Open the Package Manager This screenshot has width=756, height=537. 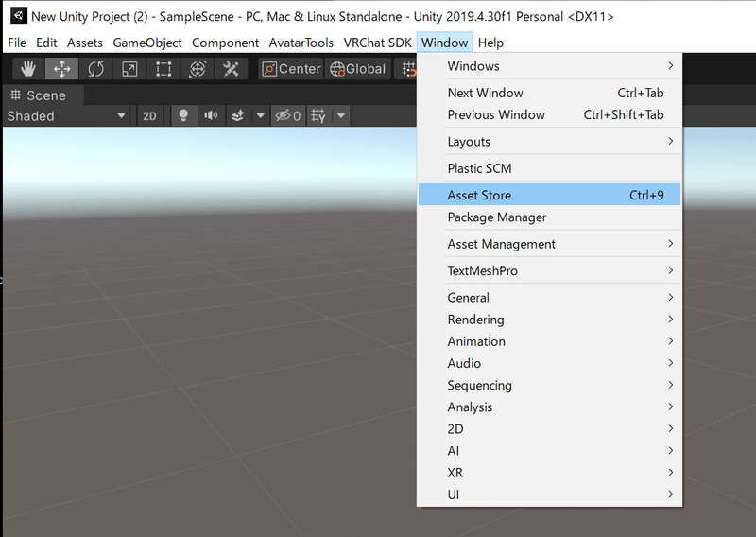[550, 217]
